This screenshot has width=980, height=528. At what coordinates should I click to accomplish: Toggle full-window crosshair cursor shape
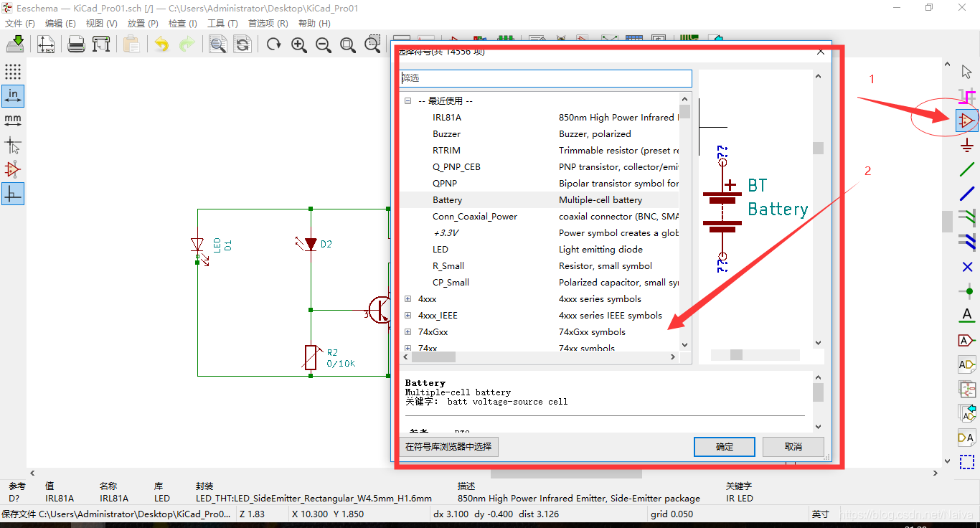pos(13,146)
